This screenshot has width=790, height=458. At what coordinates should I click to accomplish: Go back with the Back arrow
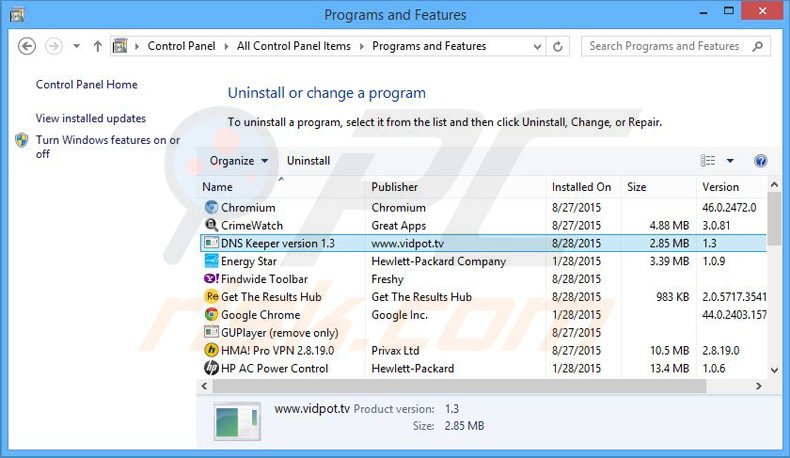[x=27, y=46]
